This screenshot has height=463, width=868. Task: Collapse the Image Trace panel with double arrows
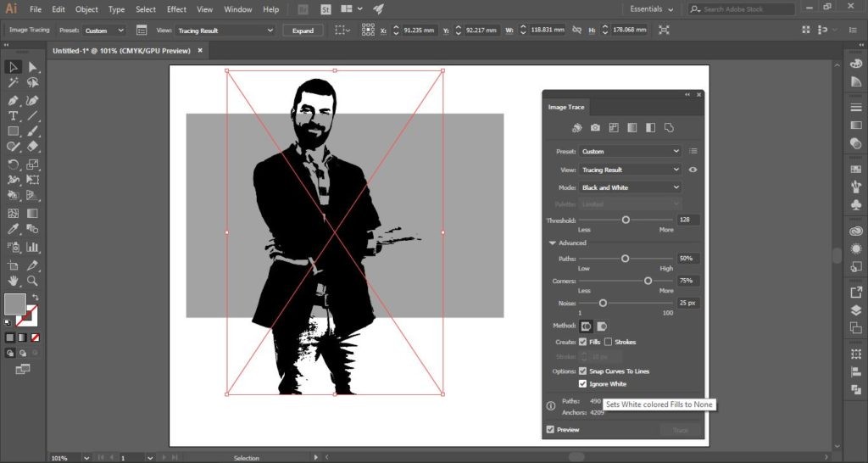(687, 95)
